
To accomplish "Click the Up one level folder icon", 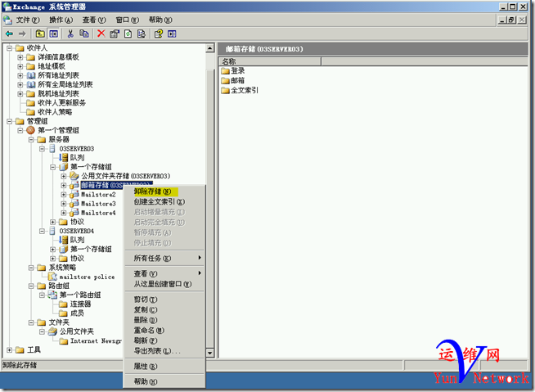I will (x=40, y=34).
